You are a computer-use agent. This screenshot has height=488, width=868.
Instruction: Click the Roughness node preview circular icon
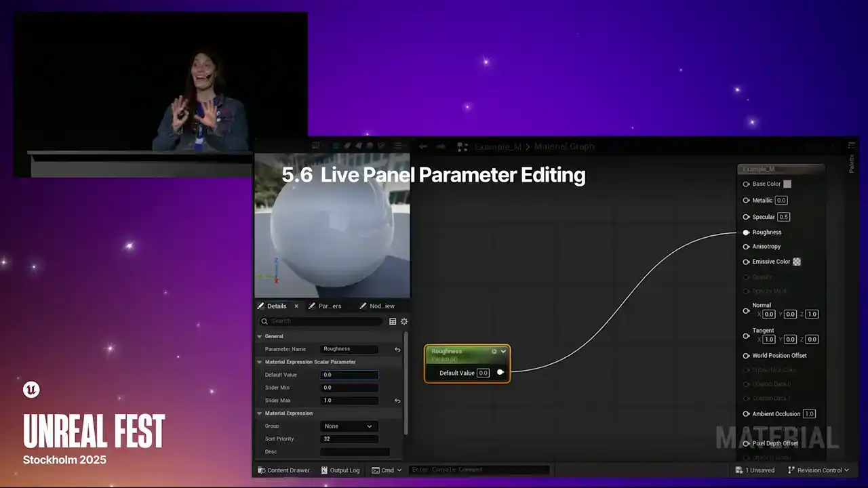pos(494,351)
